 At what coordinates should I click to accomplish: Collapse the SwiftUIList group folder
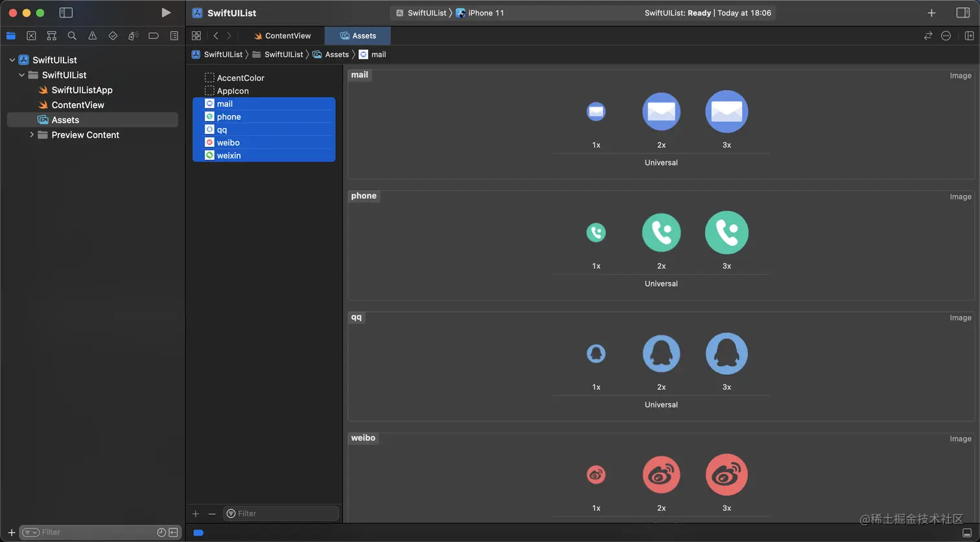click(x=21, y=75)
